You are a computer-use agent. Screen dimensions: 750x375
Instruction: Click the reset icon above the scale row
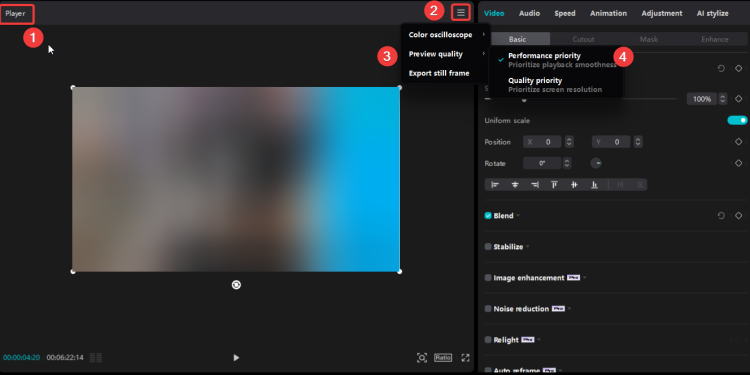click(721, 68)
